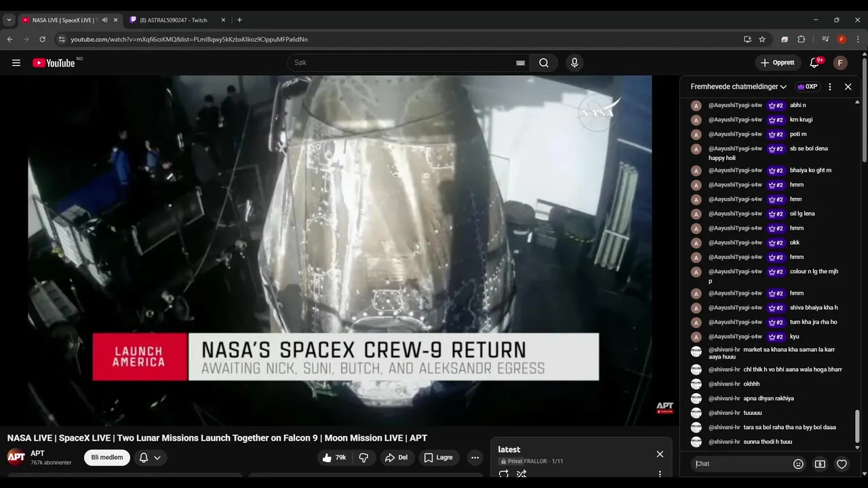
Task: Close the Twitch tab
Action: click(x=223, y=20)
